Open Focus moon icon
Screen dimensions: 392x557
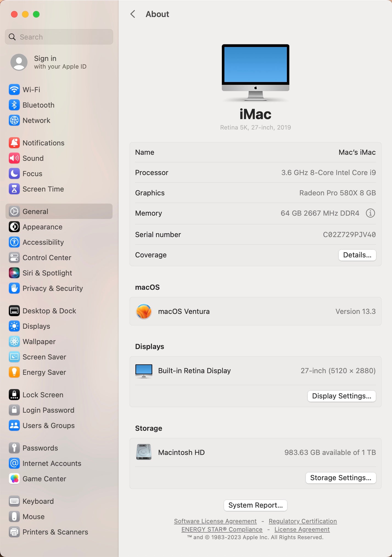(14, 173)
